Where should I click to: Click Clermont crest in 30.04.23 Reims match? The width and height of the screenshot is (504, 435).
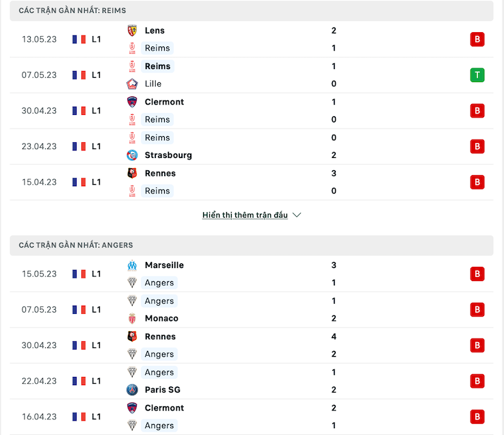point(132,102)
